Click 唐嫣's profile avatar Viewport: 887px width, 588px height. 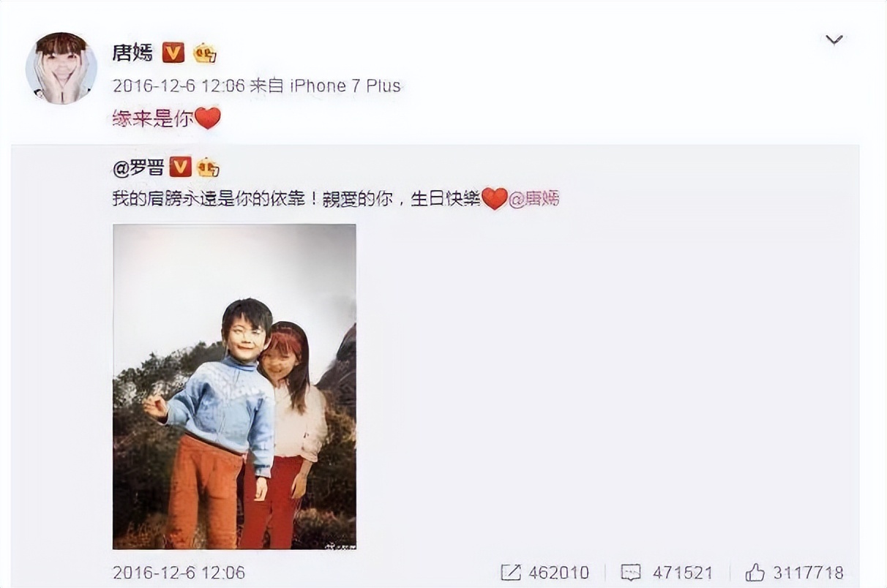point(61,67)
